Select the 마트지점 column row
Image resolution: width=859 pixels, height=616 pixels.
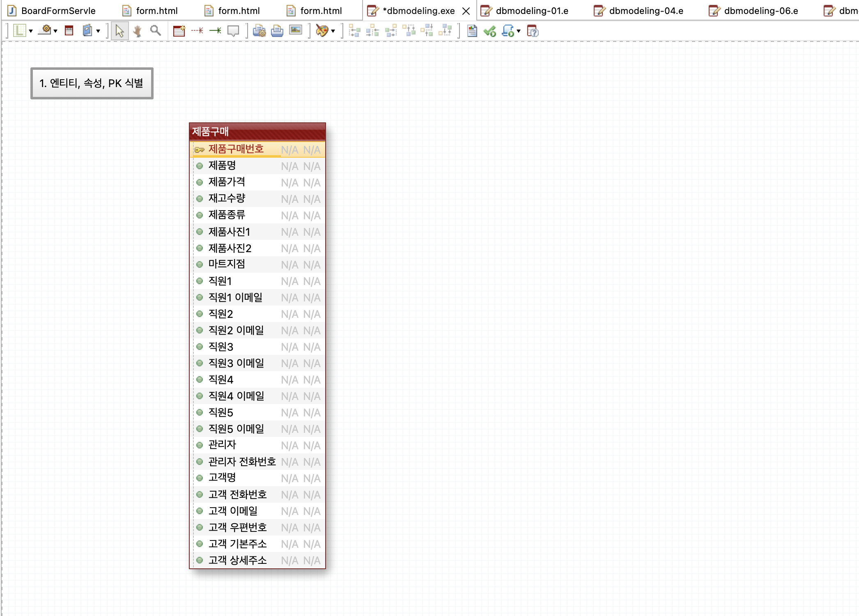click(257, 264)
